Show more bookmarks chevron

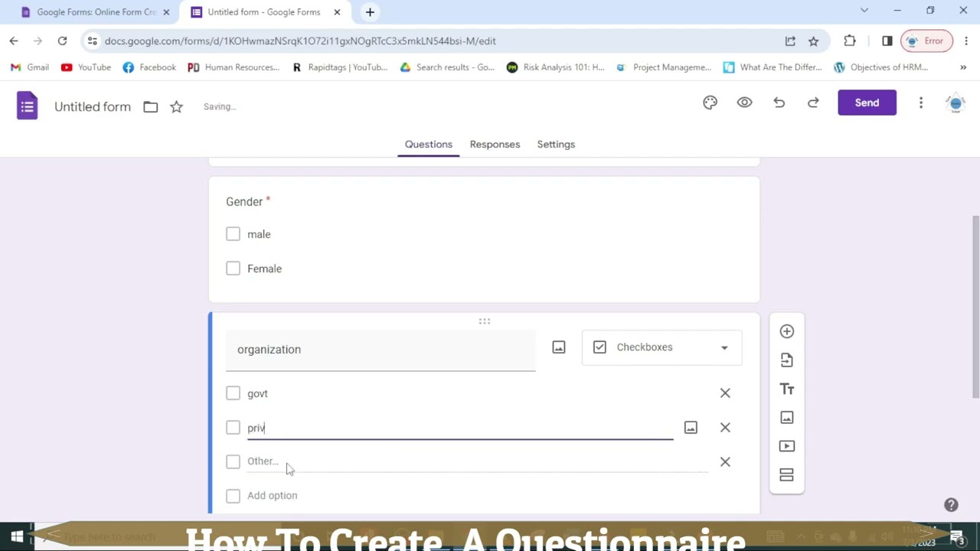963,67
